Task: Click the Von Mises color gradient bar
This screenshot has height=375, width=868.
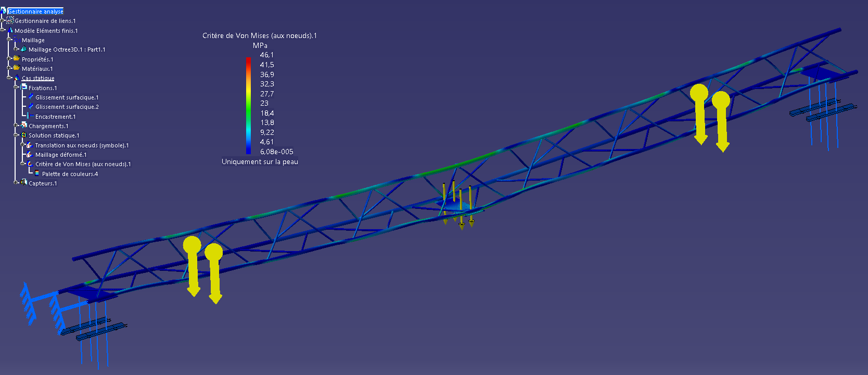Action: pos(248,105)
